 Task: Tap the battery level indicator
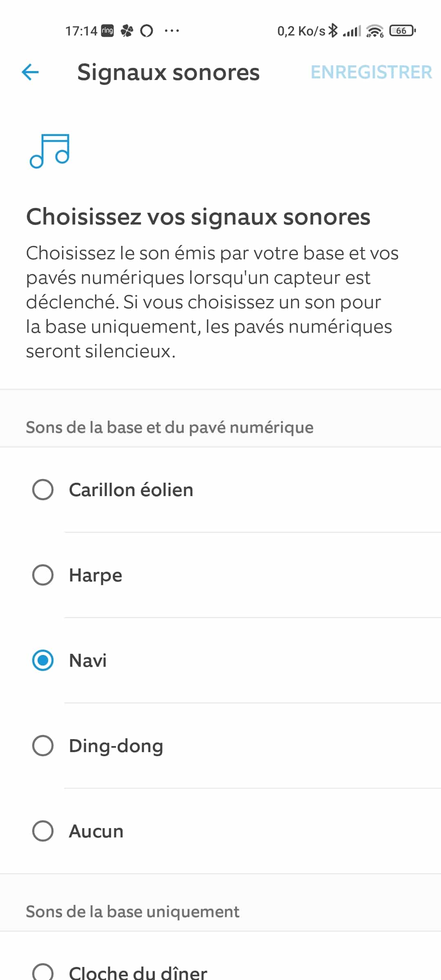[403, 31]
